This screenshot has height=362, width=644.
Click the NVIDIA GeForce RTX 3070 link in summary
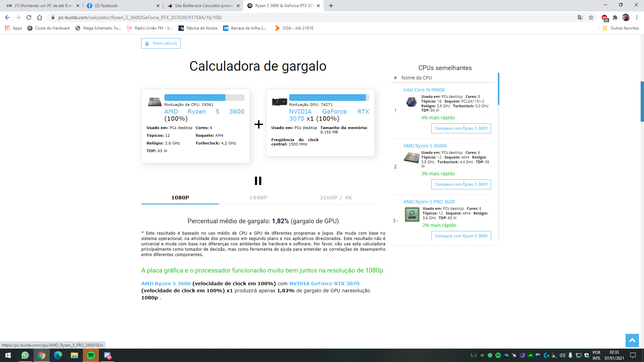click(x=324, y=284)
